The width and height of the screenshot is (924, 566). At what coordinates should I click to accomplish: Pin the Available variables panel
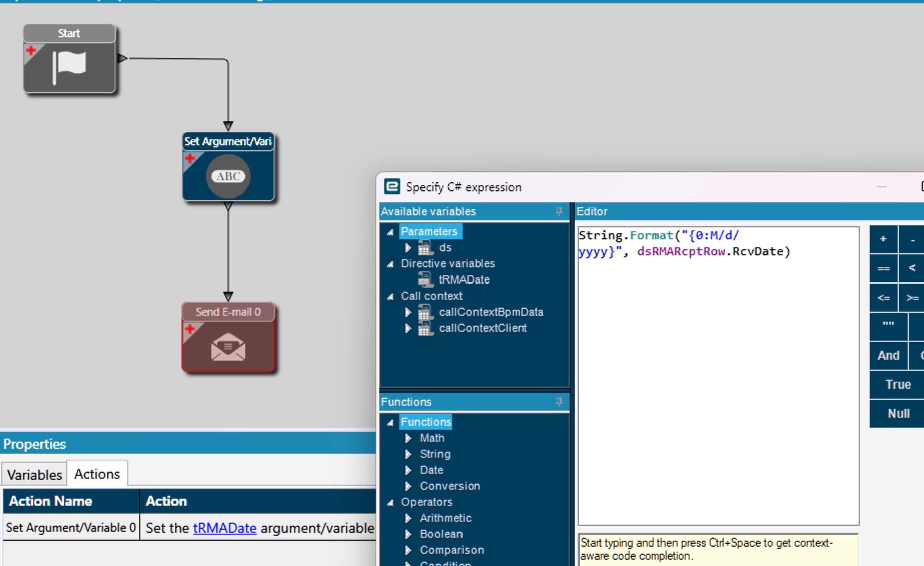[559, 211]
